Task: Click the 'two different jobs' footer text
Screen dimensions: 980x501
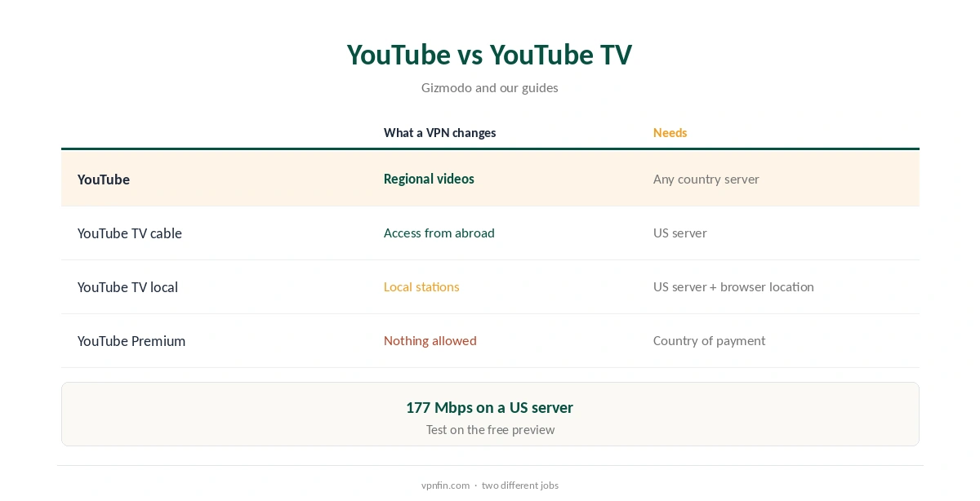Action: pos(520,485)
